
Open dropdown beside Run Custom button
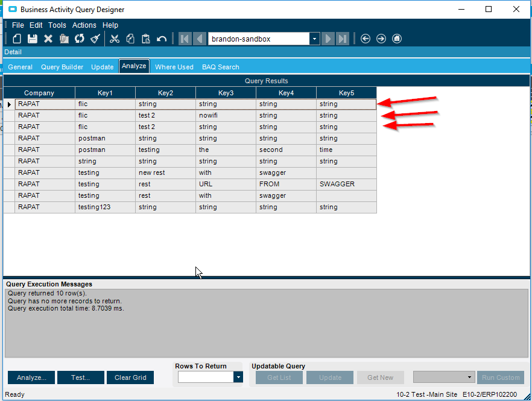470,377
